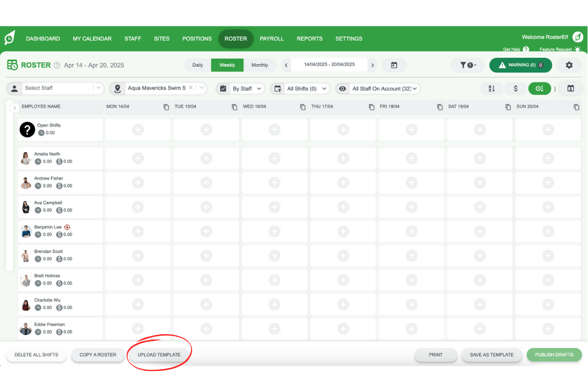Add a shift for Amelia North on Monday
588x392 pixels.
pos(138,158)
